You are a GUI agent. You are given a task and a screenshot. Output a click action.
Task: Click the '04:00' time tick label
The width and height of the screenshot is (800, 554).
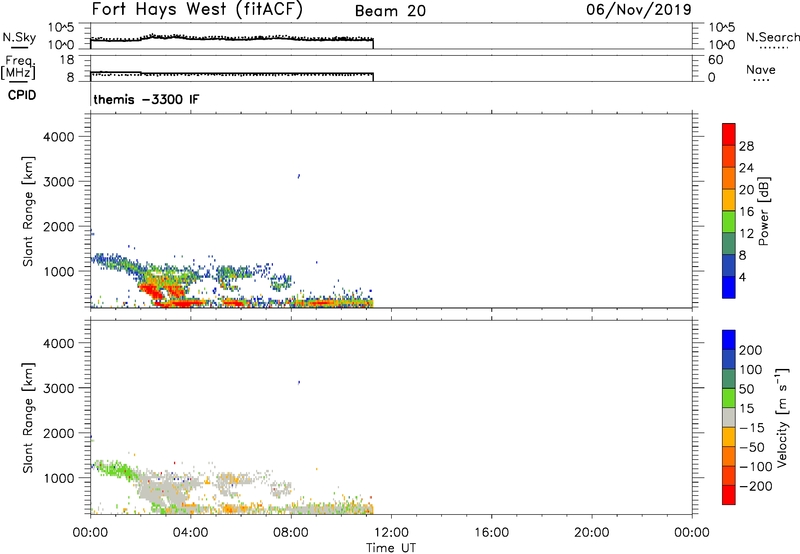[x=190, y=533]
